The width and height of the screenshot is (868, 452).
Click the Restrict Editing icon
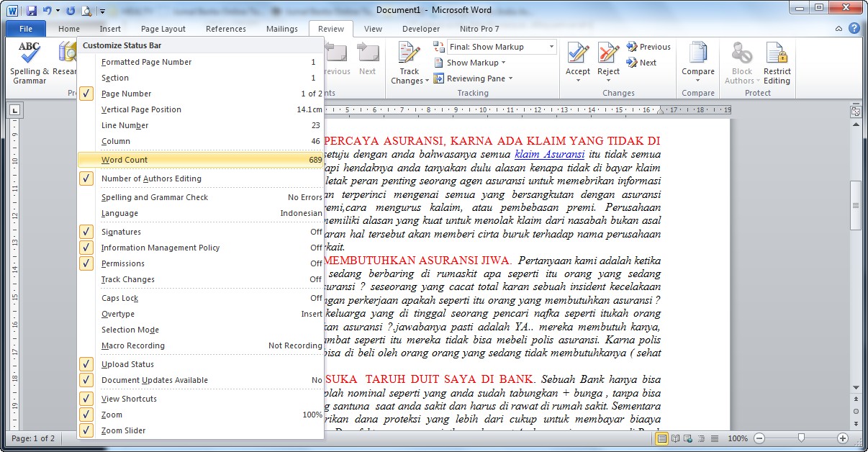pos(777,55)
